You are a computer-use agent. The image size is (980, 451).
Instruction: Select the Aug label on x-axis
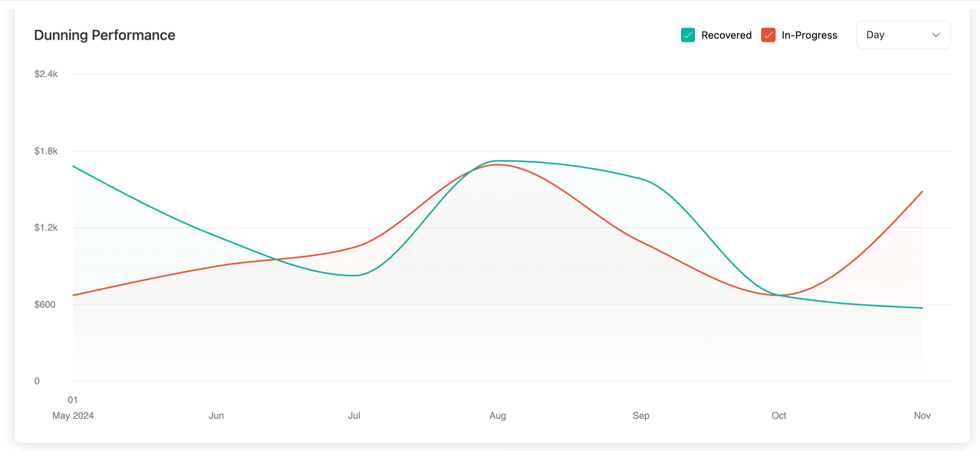[x=497, y=416]
